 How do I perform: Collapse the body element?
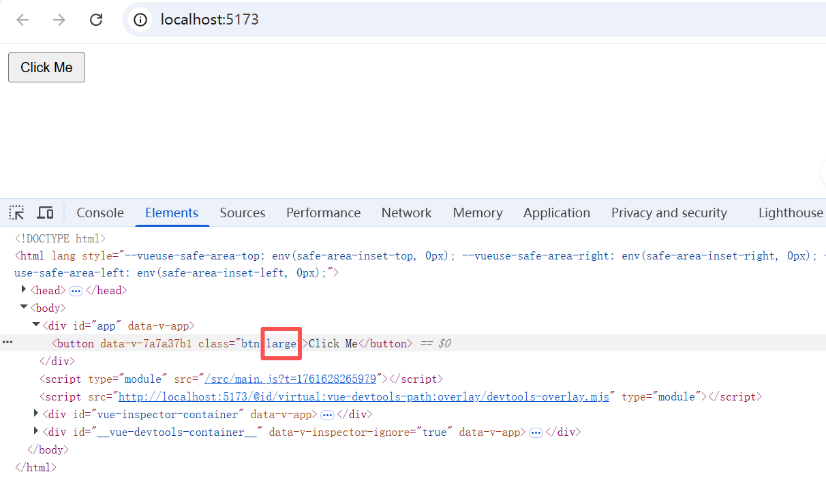pyautogui.click(x=24, y=307)
